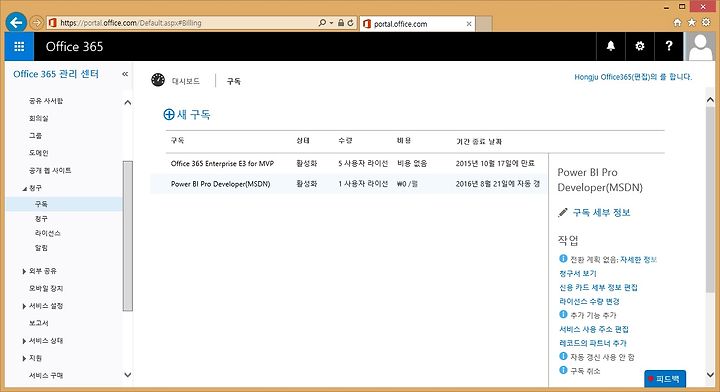This screenshot has height=392, width=720.
Task: Click 레코드의 파트너 추가 link
Action: click(x=593, y=343)
